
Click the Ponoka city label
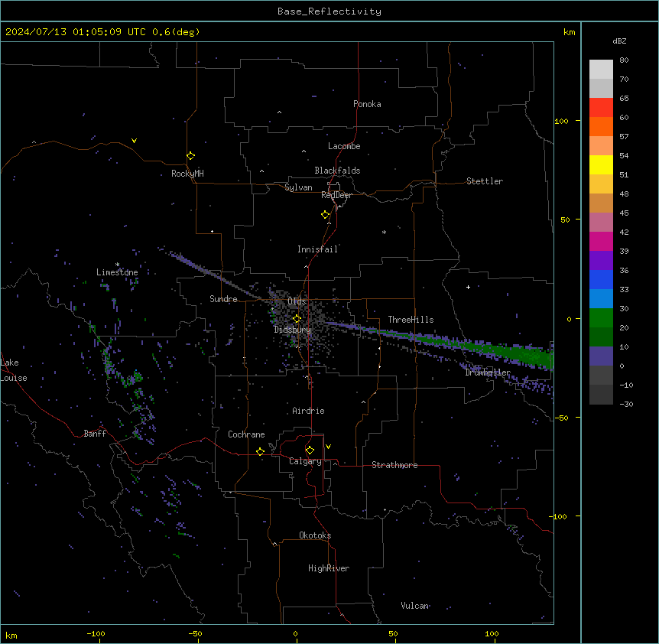point(367,104)
